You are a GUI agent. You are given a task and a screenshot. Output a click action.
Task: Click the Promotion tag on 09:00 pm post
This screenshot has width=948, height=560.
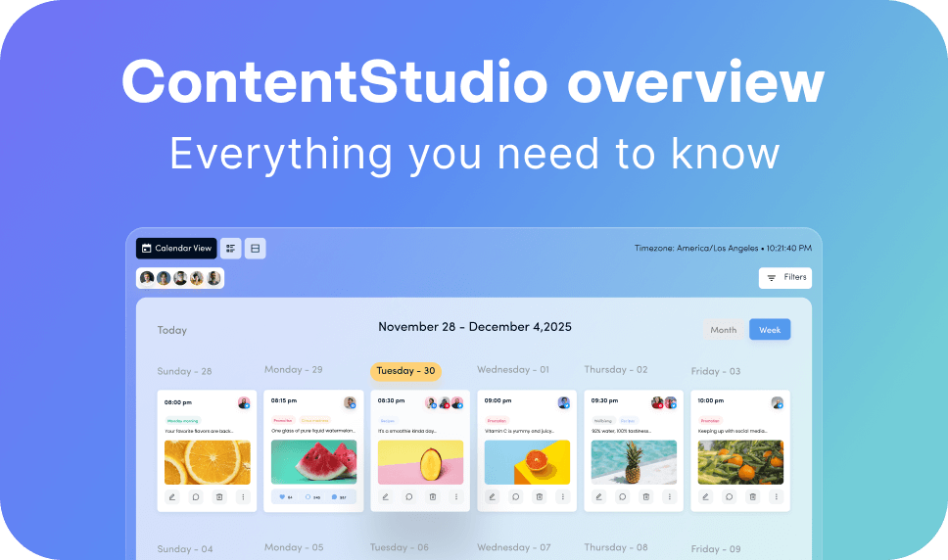tap(497, 421)
